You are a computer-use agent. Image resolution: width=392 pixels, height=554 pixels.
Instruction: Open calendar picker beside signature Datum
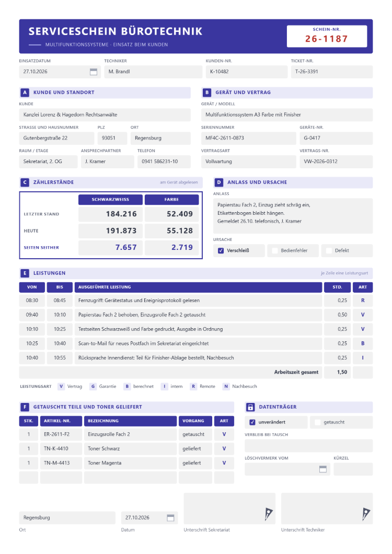(170, 517)
